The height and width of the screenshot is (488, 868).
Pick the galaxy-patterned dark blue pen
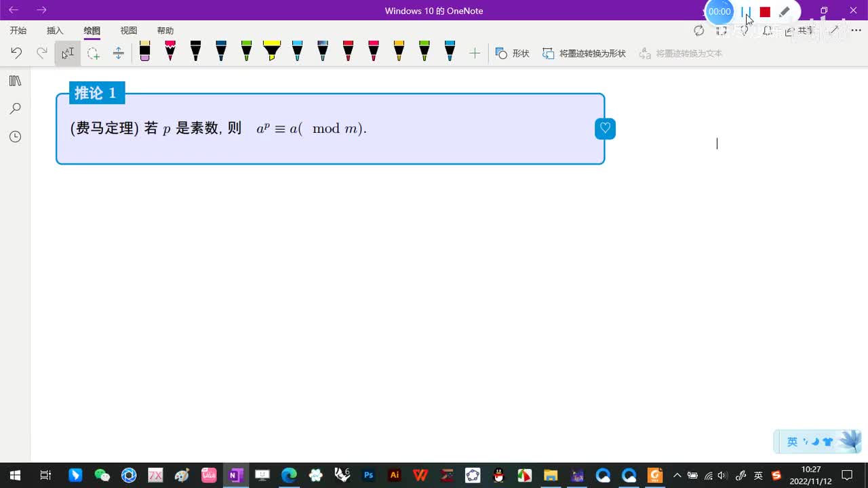(x=323, y=51)
